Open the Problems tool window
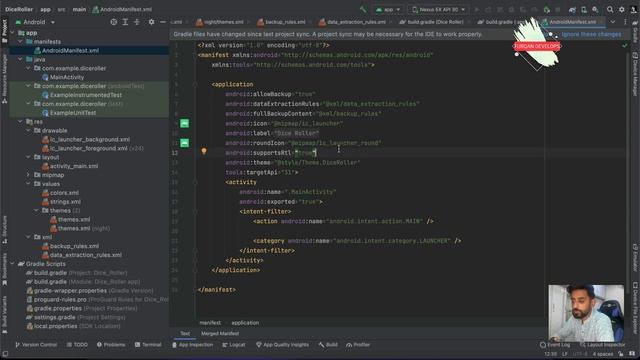This screenshot has height=360, width=640. coord(111,345)
